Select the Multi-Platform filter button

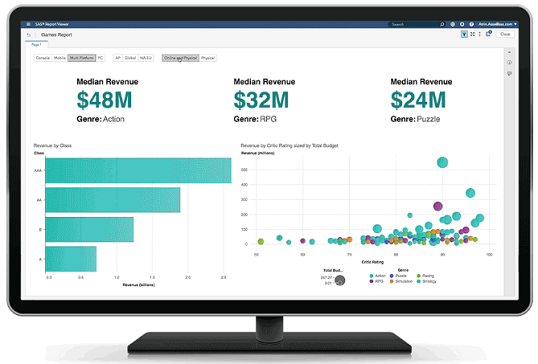point(82,58)
